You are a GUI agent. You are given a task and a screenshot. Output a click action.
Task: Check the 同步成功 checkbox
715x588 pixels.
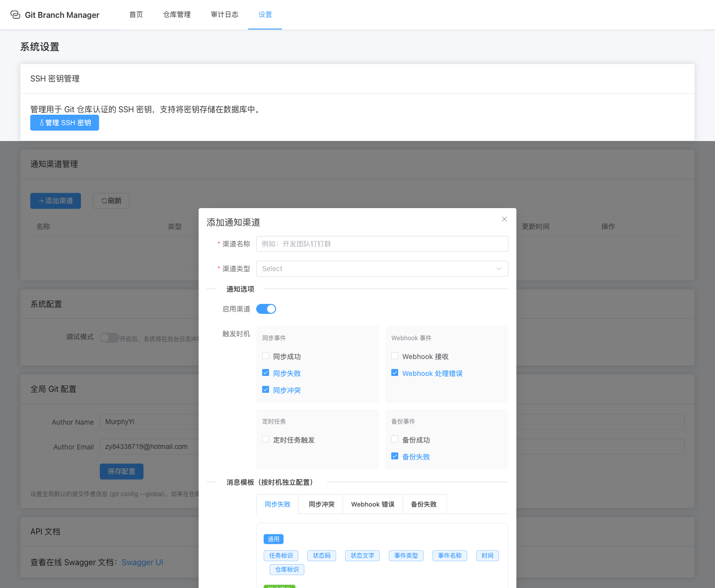click(266, 356)
